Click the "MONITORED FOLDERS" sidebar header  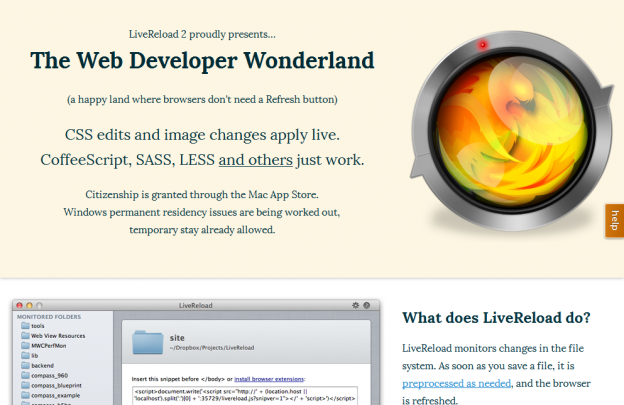[x=49, y=317]
